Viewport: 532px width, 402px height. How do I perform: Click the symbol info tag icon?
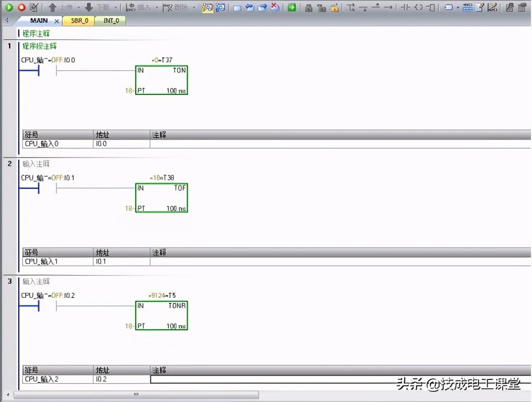point(449,7)
